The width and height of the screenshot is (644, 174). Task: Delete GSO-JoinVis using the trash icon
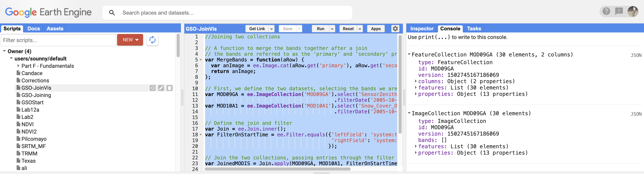tap(170, 88)
